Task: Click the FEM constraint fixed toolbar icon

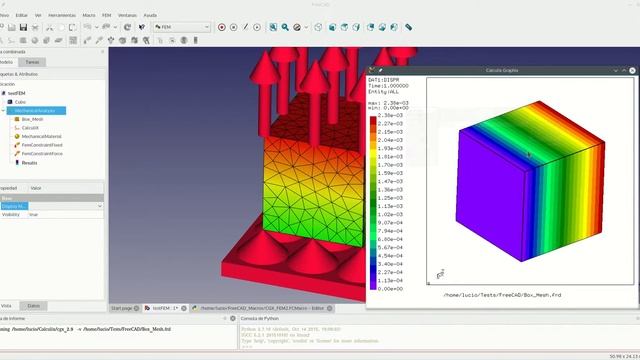Action: tap(87, 40)
